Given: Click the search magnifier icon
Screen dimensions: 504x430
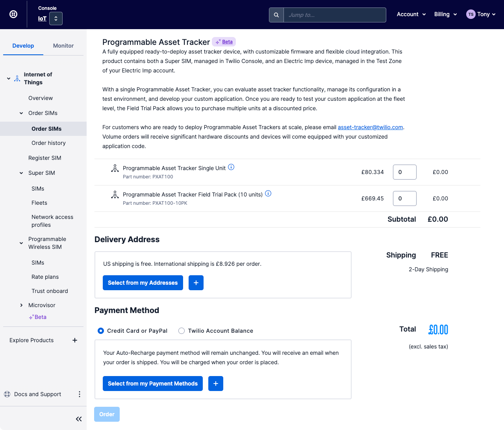Looking at the screenshot, I should click(276, 15).
